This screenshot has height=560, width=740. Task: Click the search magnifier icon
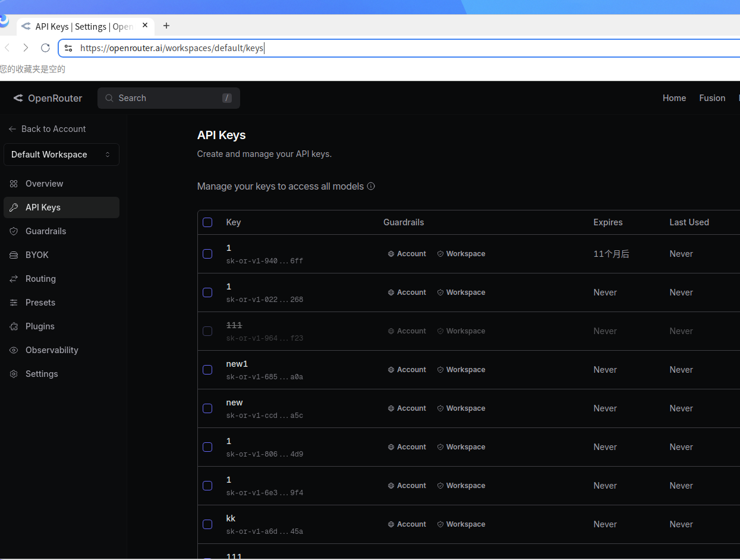109,98
